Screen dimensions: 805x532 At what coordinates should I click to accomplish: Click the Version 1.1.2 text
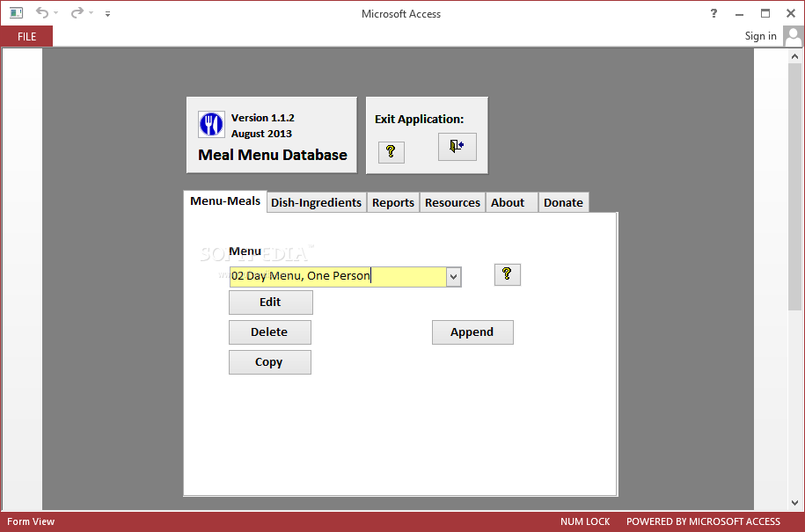pyautogui.click(x=263, y=118)
